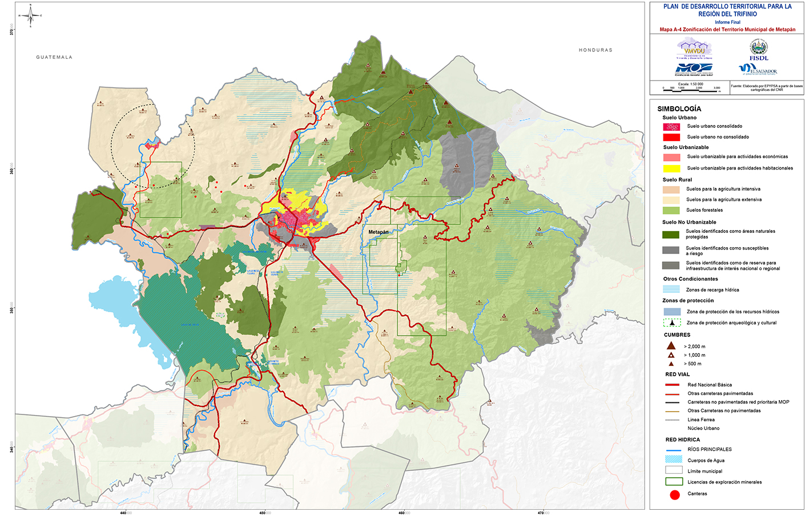Click the map title 'Mapa A-4 Zonificación' text

click(x=727, y=30)
